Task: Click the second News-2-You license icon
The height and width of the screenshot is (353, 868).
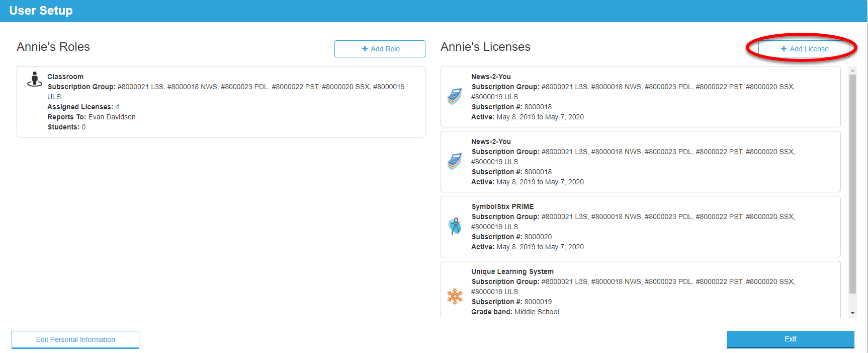Action: pyautogui.click(x=455, y=161)
